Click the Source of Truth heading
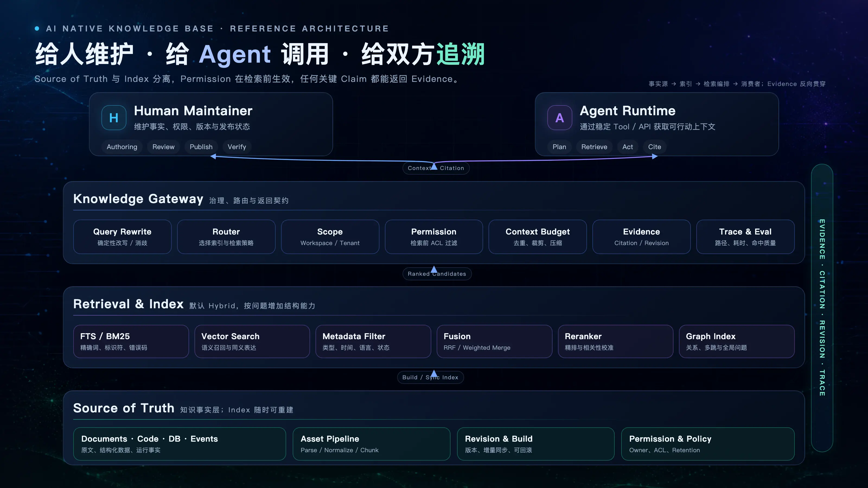Image resolution: width=868 pixels, height=488 pixels. pos(124,408)
